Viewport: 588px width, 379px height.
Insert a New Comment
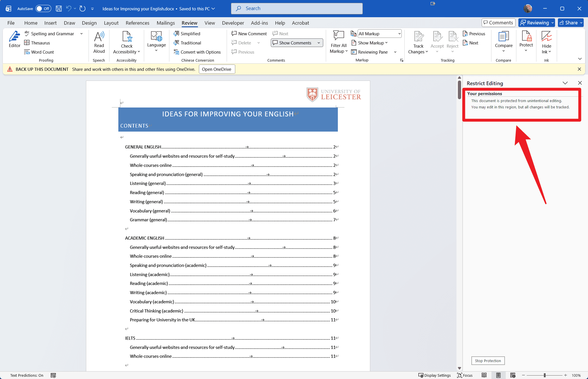(249, 34)
